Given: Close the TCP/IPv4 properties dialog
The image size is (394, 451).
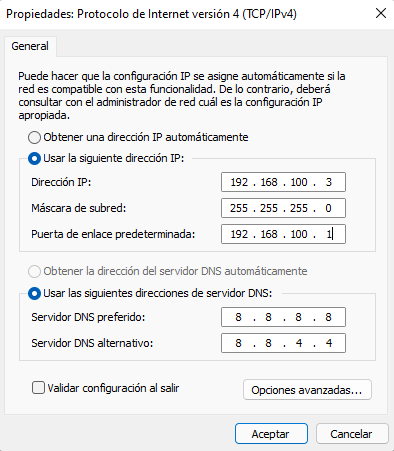Looking at the screenshot, I should point(381,14).
